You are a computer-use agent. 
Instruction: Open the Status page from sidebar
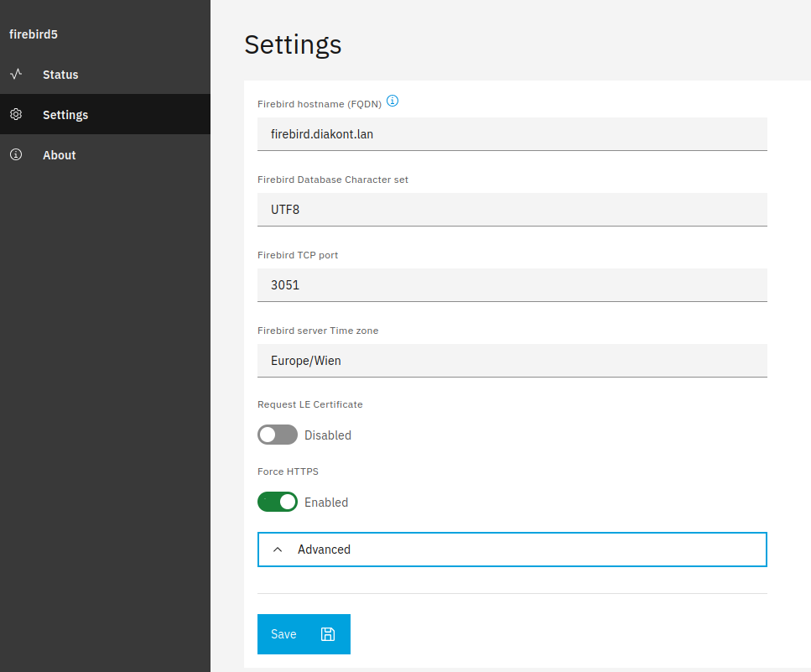tap(60, 75)
